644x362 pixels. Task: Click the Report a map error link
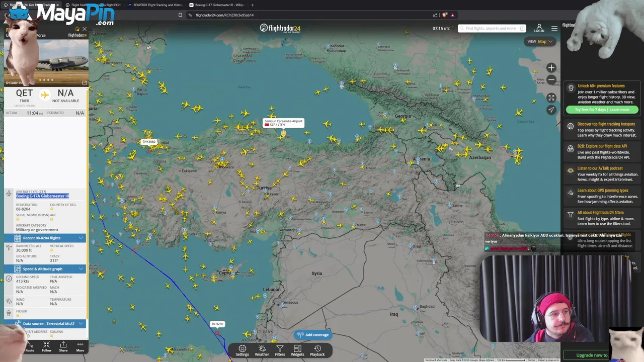click(x=548, y=360)
